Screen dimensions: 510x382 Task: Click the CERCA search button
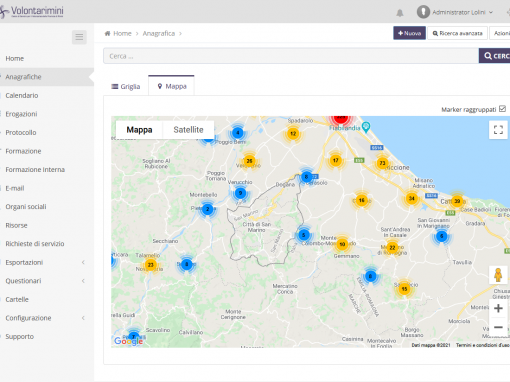(494, 56)
